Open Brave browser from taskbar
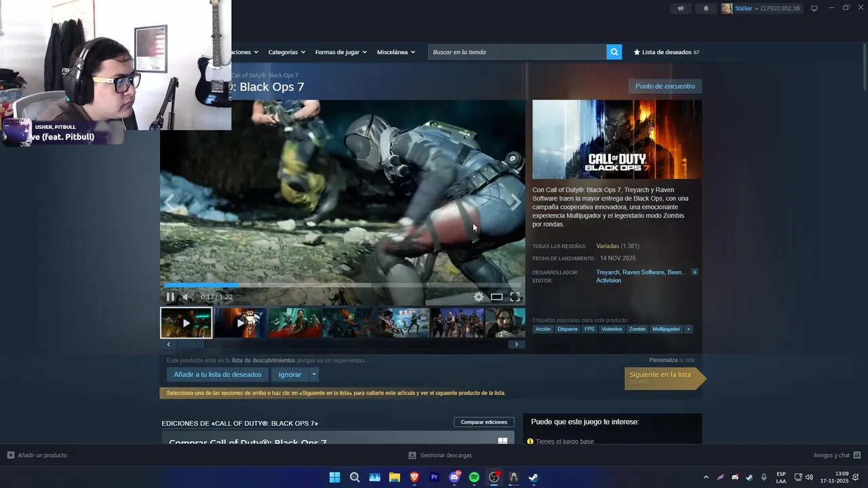 (x=414, y=477)
